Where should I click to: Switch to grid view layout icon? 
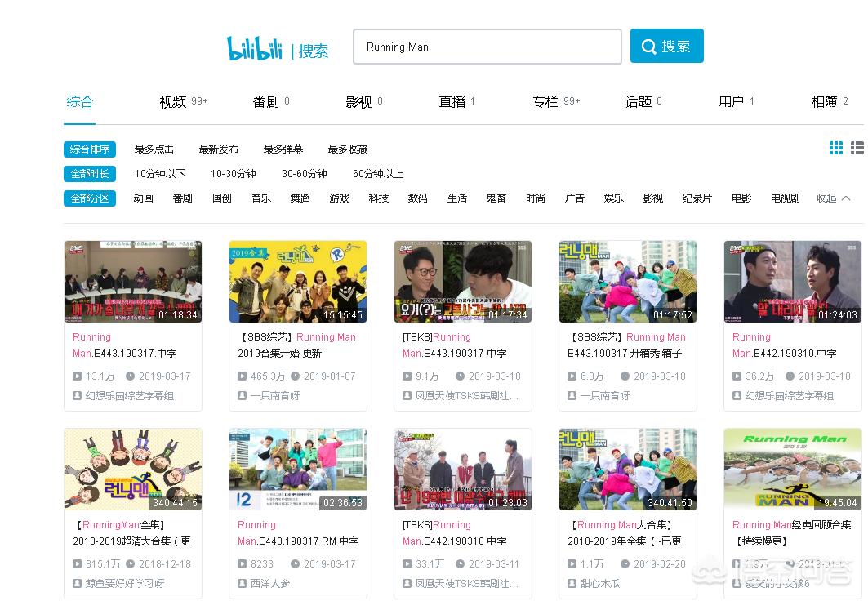click(836, 148)
